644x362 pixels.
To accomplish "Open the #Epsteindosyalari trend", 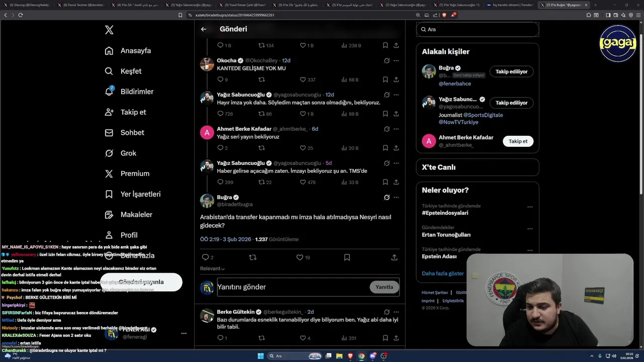I will tap(445, 213).
